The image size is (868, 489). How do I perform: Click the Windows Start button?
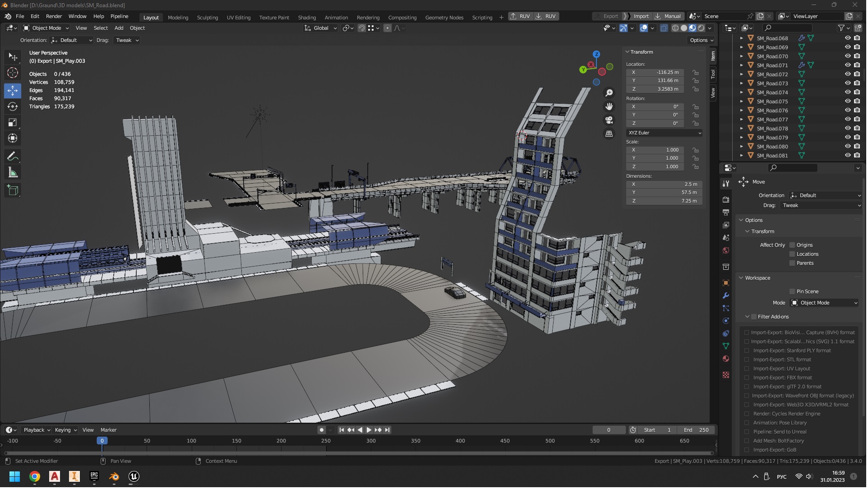(15, 477)
